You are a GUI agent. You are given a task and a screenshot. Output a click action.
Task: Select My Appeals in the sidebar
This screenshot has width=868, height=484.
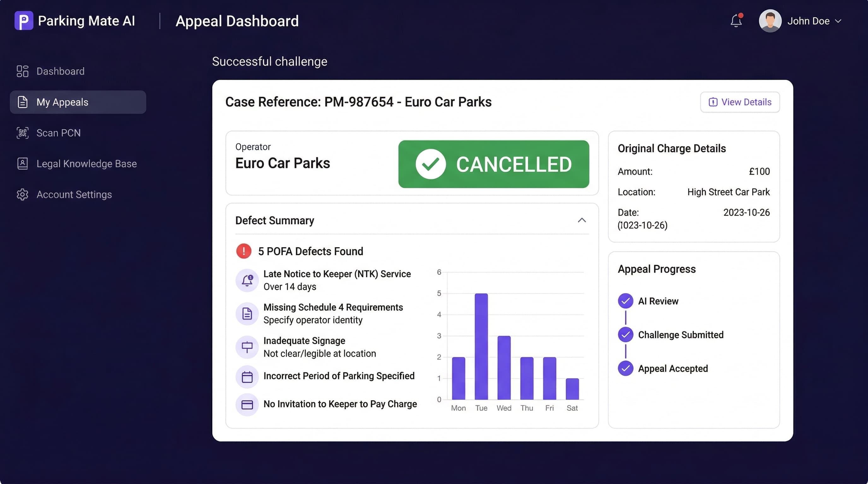tap(78, 102)
